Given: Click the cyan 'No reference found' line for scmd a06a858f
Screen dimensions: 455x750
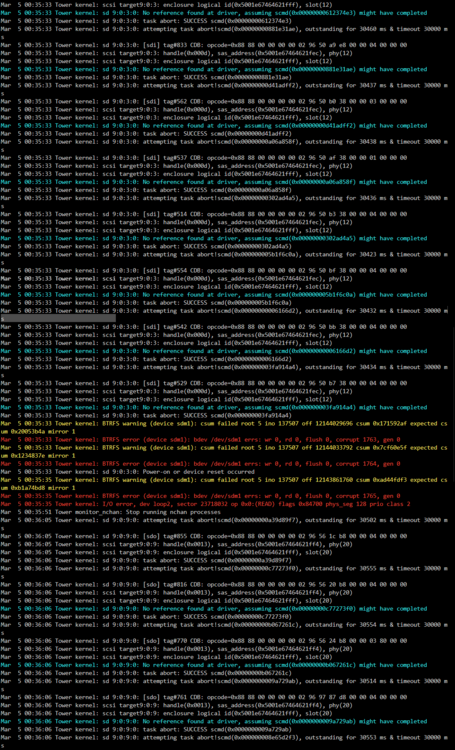Looking at the screenshot, I should click(x=214, y=182).
